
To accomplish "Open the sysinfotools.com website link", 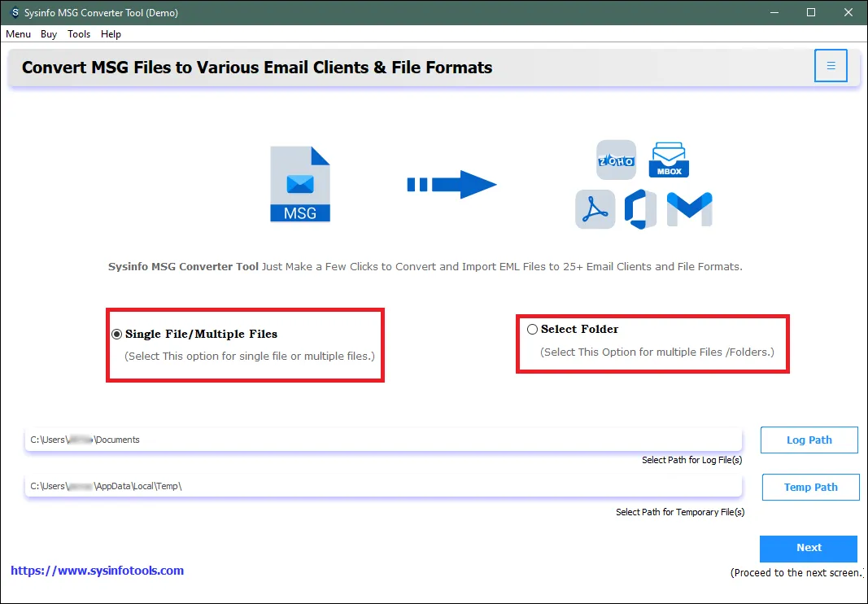I will coord(98,571).
